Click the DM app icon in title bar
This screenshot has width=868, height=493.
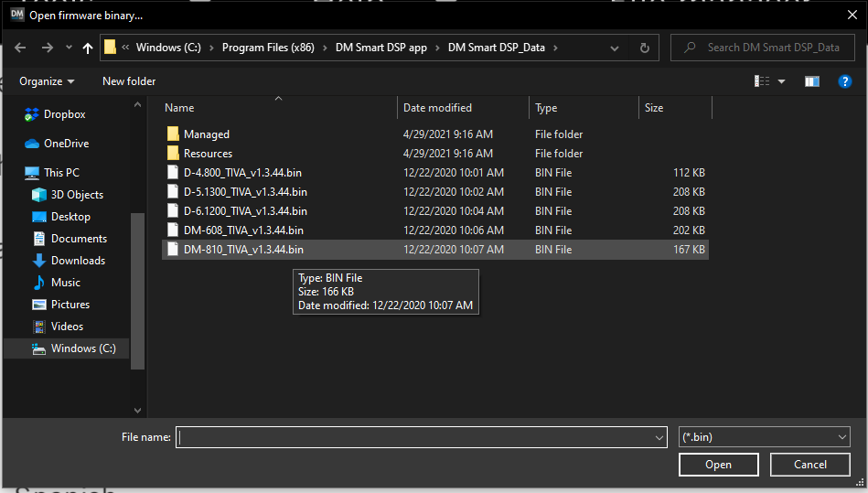point(17,15)
